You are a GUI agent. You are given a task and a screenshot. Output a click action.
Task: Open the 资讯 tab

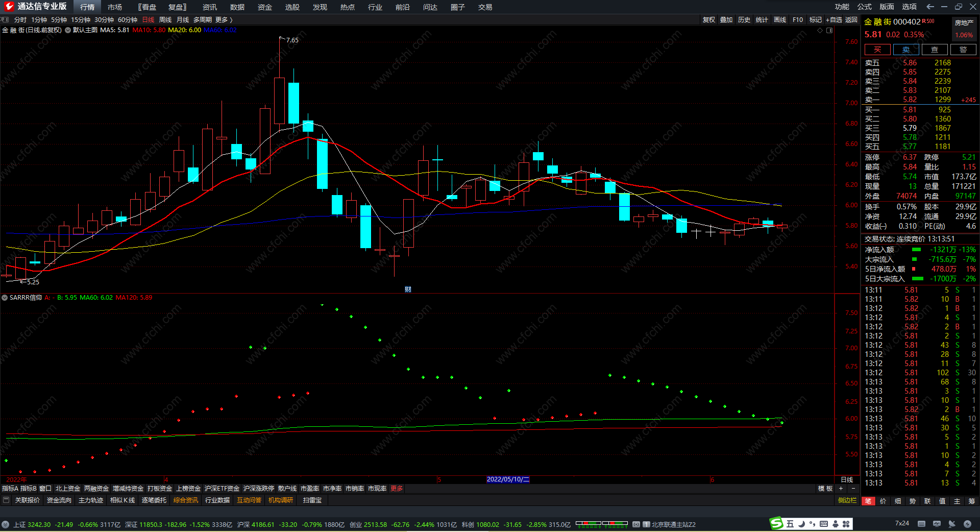[210, 7]
